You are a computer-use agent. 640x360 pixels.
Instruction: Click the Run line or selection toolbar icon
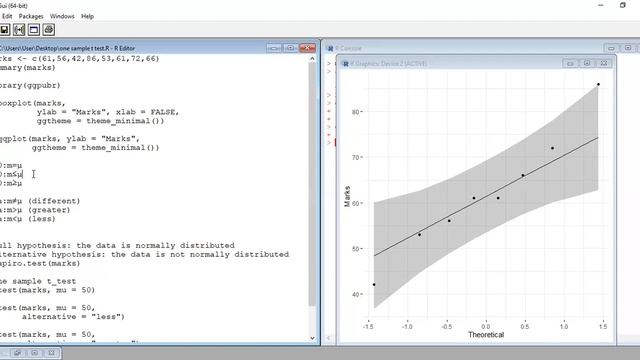19,30
